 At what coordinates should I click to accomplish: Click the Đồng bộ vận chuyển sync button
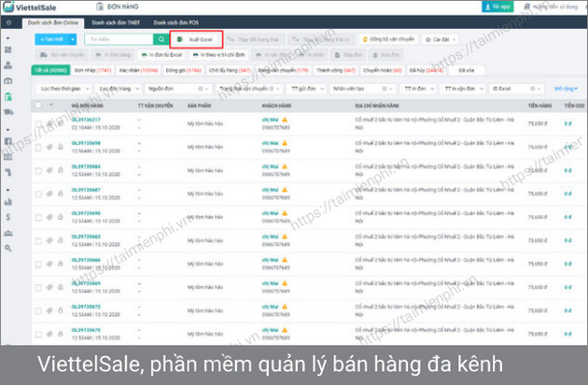tap(387, 40)
